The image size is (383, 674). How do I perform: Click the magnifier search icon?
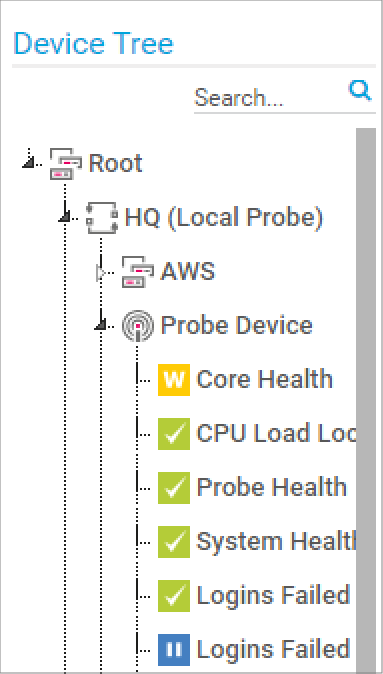tap(359, 91)
